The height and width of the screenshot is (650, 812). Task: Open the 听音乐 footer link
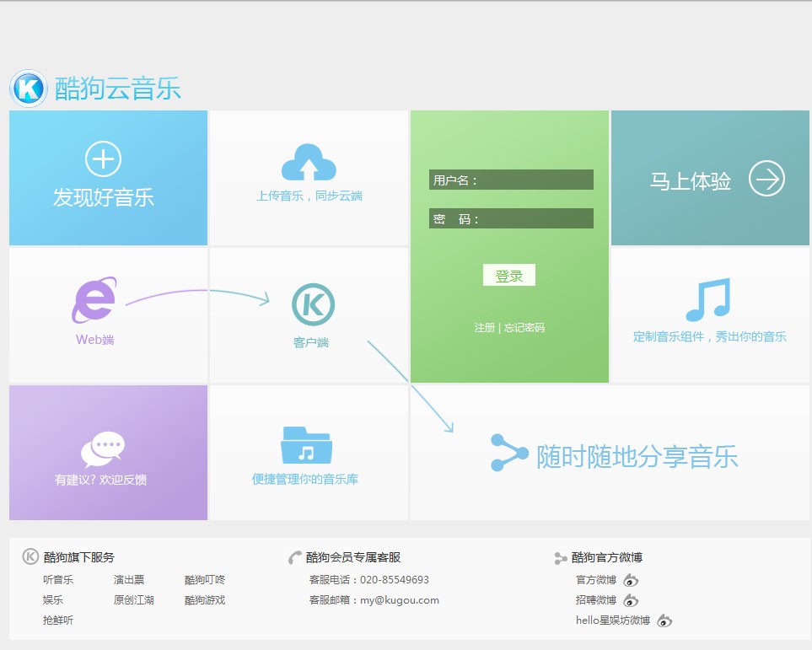58,579
